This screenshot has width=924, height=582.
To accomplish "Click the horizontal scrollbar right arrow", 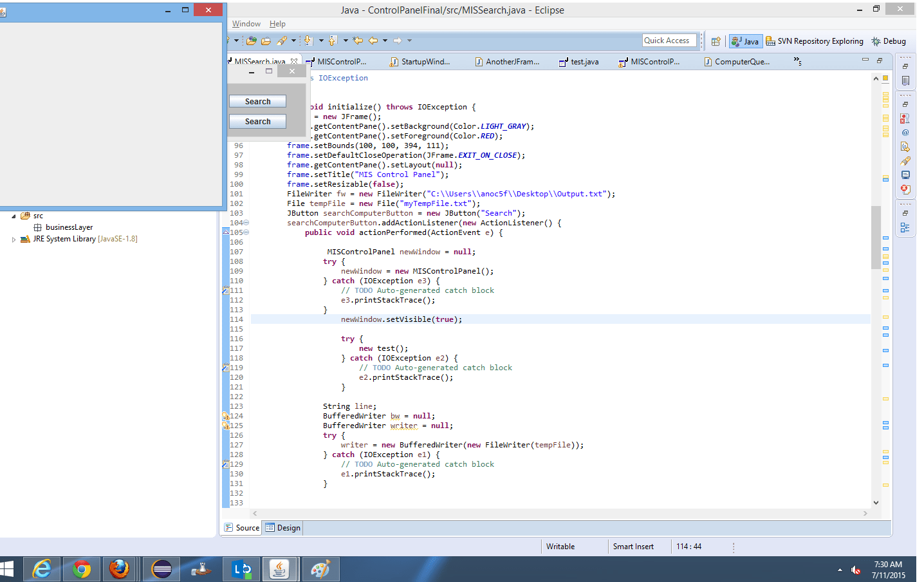I will coord(865,514).
